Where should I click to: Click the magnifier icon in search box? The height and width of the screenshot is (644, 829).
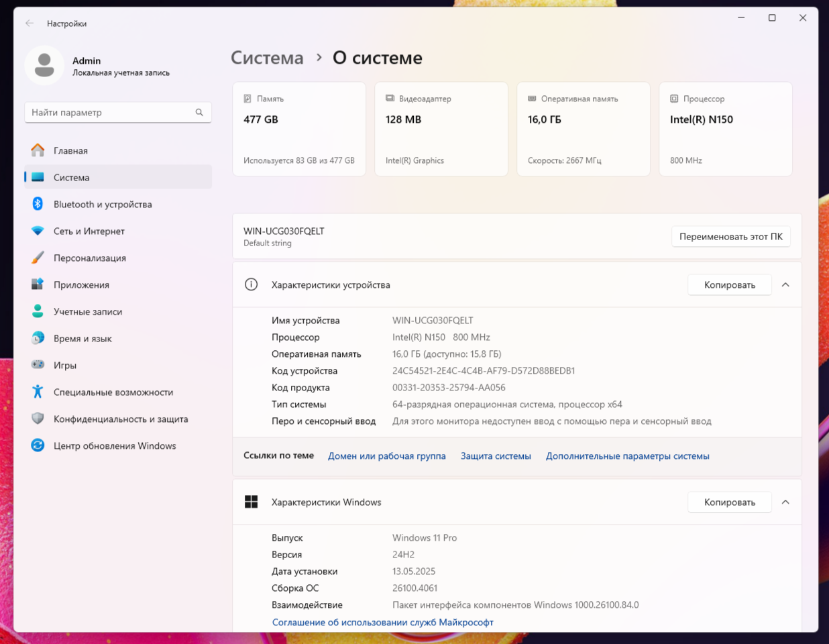pyautogui.click(x=199, y=112)
